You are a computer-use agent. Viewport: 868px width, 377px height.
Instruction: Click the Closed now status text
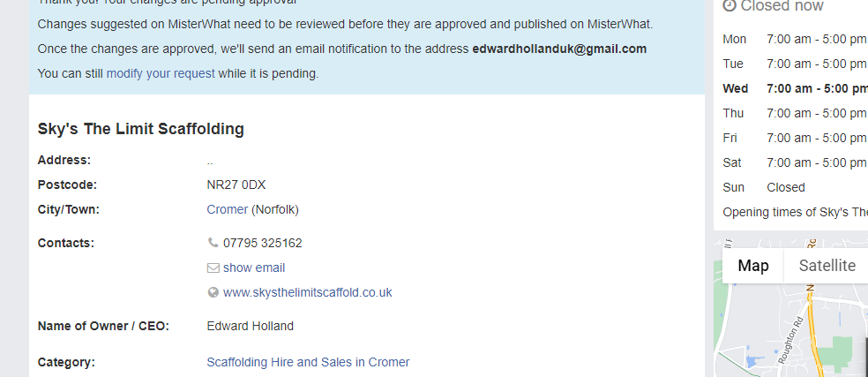point(782,6)
